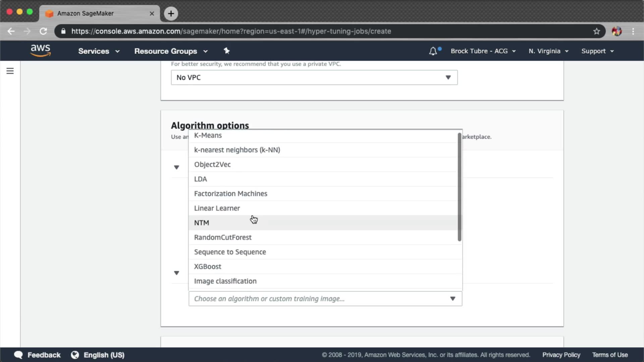The image size is (644, 362).
Task: Choose Linear Learner in the list
Action: click(217, 208)
